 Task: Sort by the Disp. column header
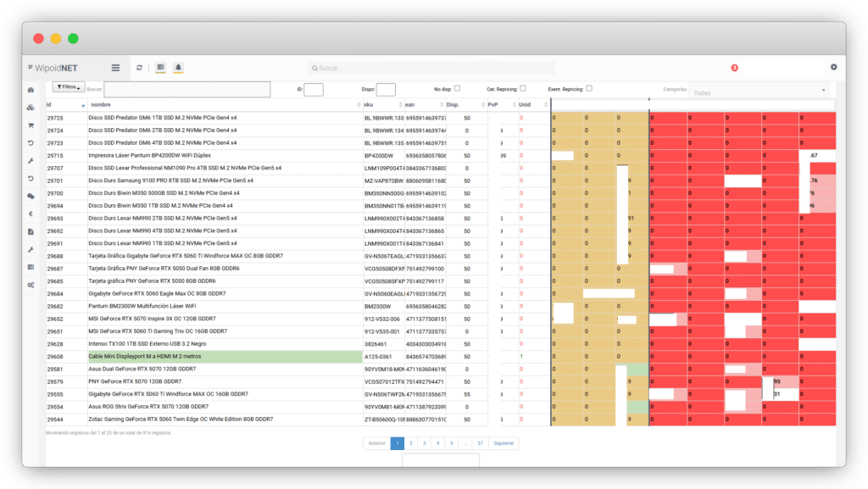[x=466, y=104]
